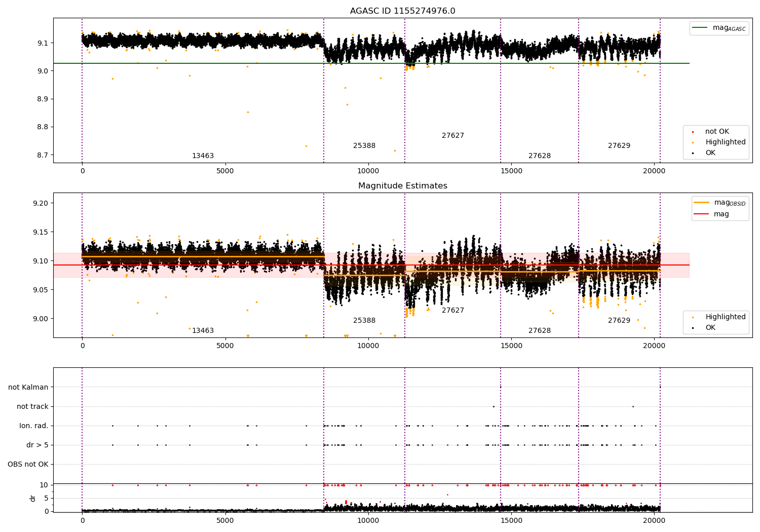Click the 'OK' legend entry in the middle plot

click(x=710, y=327)
